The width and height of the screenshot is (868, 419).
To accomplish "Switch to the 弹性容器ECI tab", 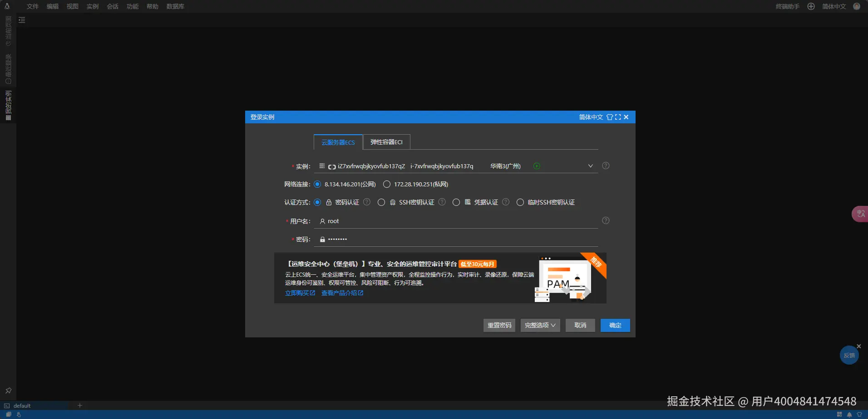I will point(385,141).
